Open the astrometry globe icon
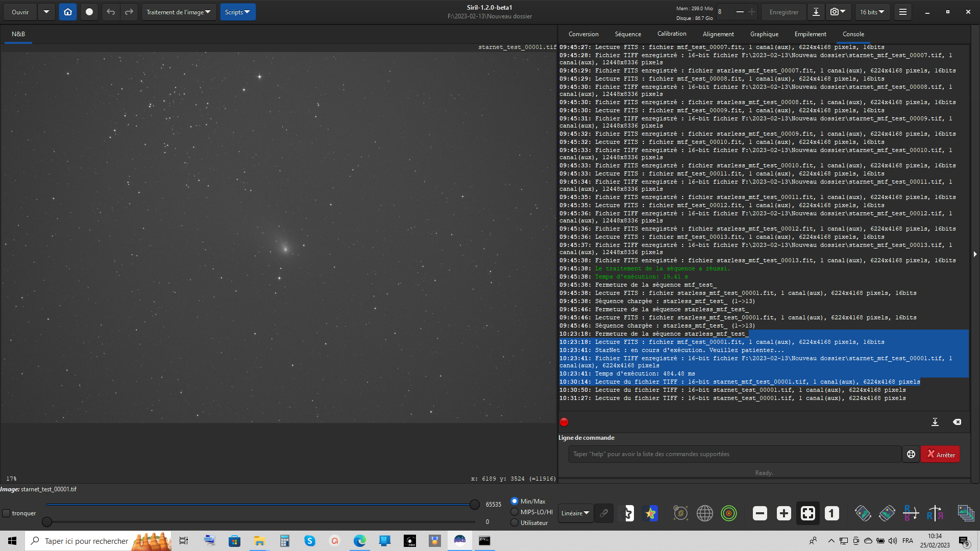 point(704,513)
